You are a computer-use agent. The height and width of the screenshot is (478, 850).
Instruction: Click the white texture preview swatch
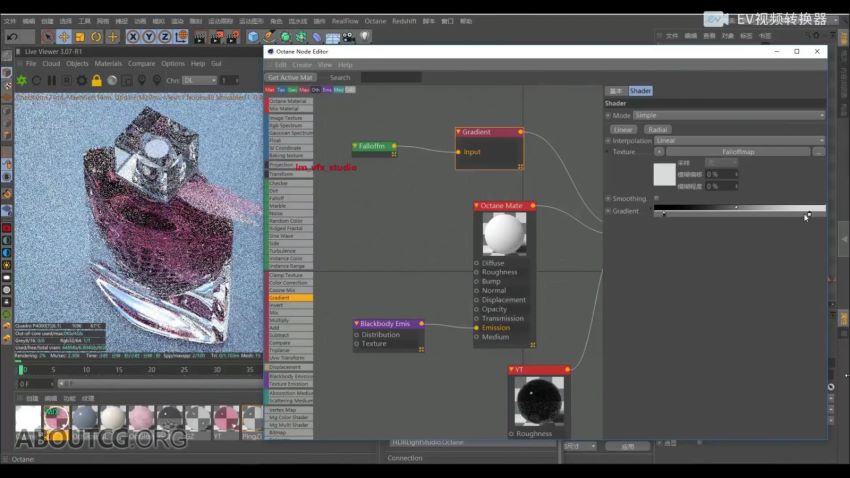(x=665, y=175)
